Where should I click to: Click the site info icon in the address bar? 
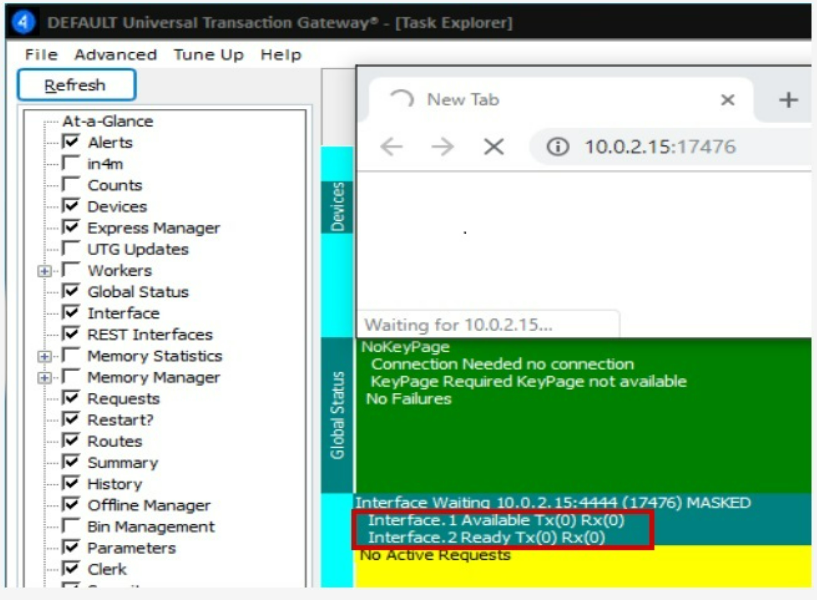pos(558,147)
